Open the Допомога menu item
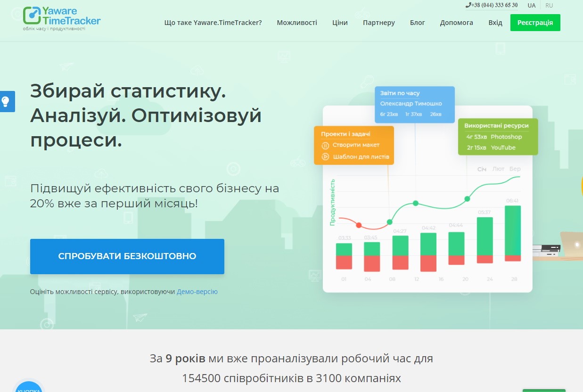583x392 pixels. click(x=457, y=23)
